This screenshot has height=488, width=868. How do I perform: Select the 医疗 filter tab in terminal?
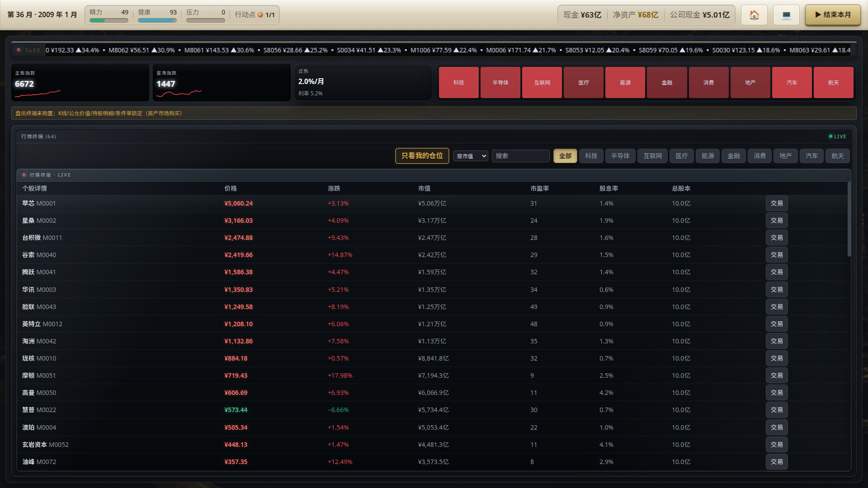click(682, 156)
